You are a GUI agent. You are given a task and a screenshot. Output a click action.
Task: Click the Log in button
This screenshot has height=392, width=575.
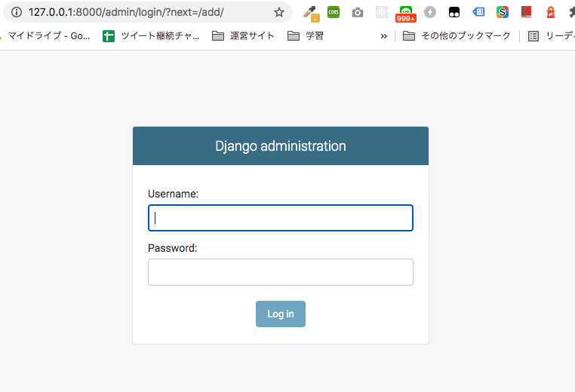pos(281,314)
